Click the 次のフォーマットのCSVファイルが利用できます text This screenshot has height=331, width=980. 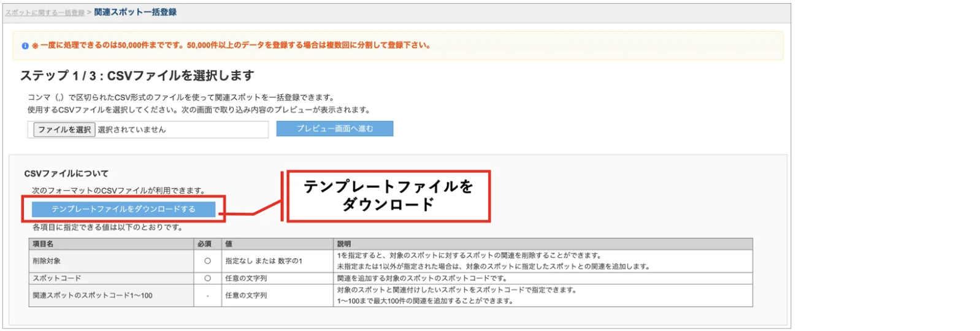118,191
